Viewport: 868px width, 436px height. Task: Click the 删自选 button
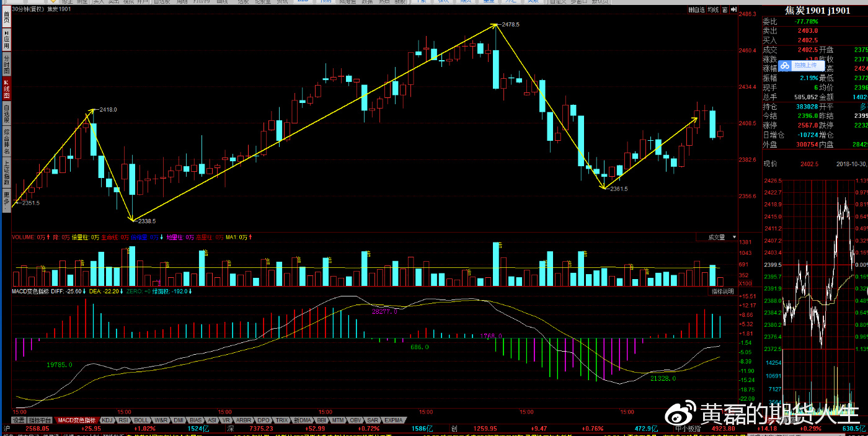(696, 9)
